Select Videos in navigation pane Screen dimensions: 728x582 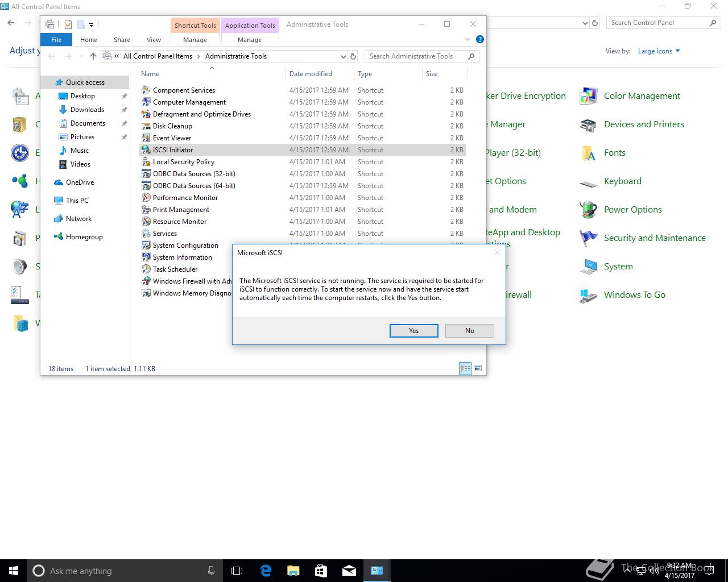(80, 164)
